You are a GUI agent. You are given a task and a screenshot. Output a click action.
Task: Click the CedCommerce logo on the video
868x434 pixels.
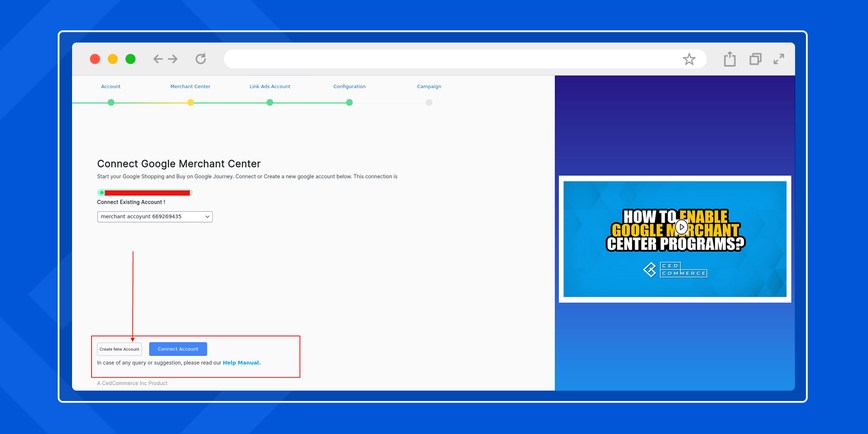coord(675,270)
